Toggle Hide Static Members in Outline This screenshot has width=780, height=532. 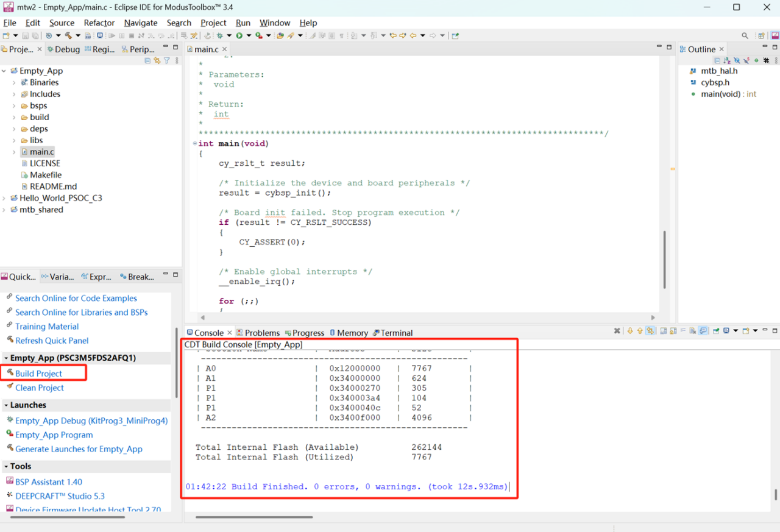click(x=746, y=60)
